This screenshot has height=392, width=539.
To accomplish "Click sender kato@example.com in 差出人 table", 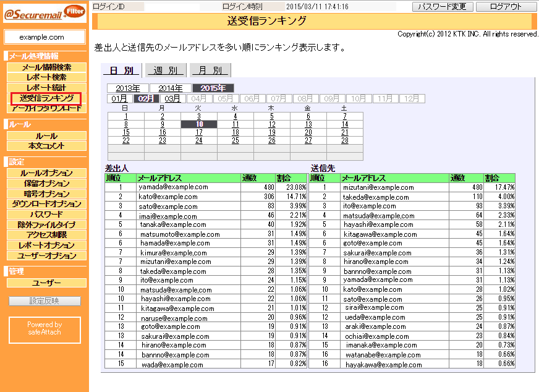I will click(x=168, y=197).
